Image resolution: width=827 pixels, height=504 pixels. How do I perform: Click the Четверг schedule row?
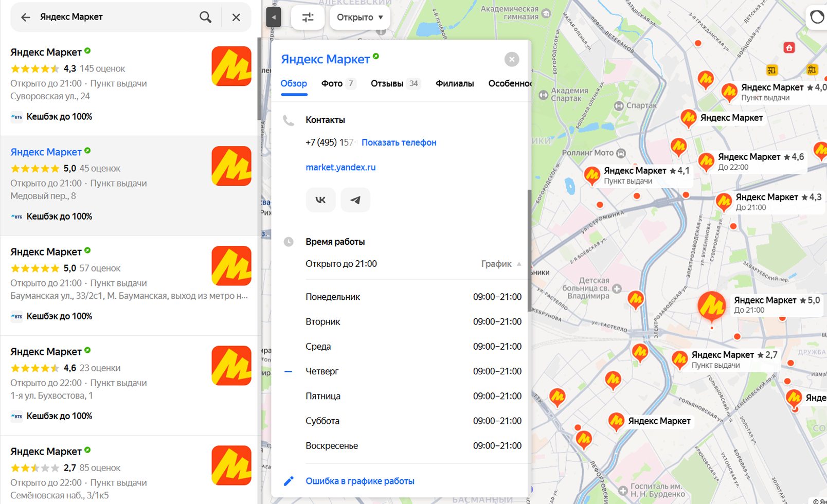pyautogui.click(x=413, y=371)
